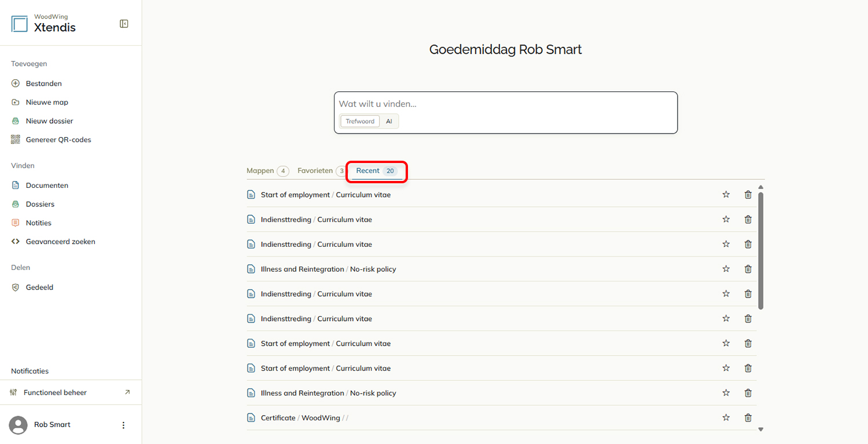The height and width of the screenshot is (444, 868).
Task: Create a Nieuwe map
Action: tap(39, 102)
